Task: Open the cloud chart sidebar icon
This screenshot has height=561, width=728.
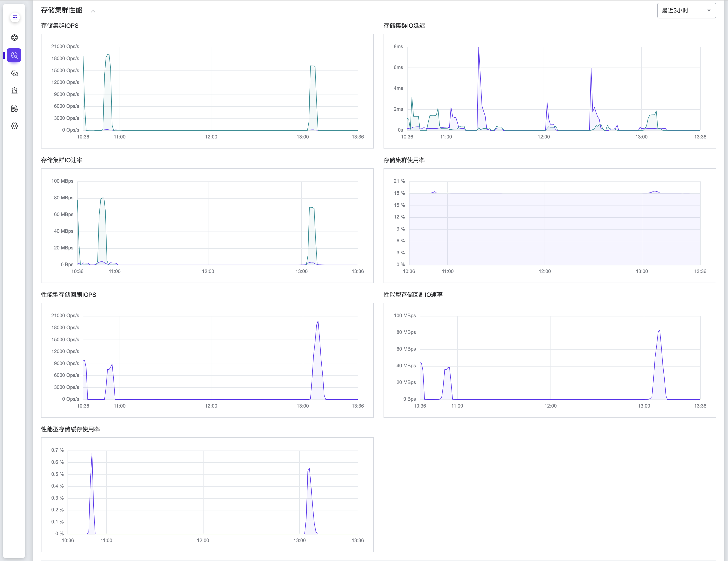Action: click(14, 73)
